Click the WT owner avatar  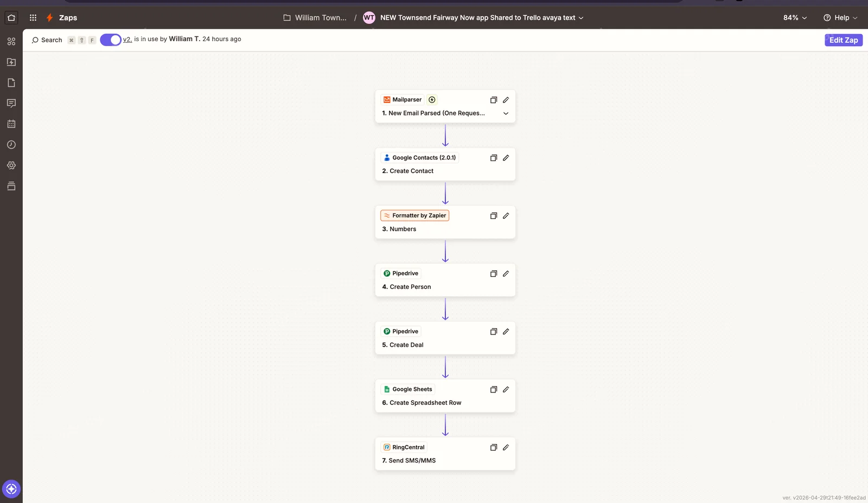(x=369, y=18)
